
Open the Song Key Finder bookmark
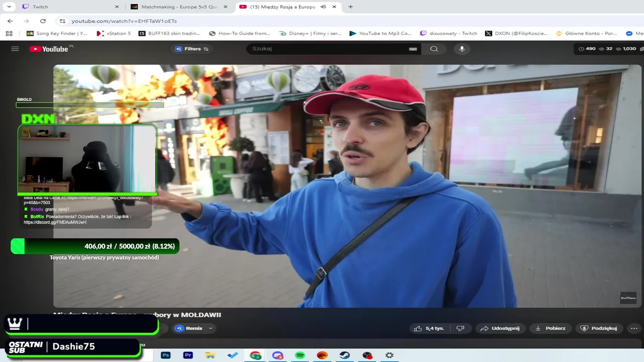click(x=57, y=34)
